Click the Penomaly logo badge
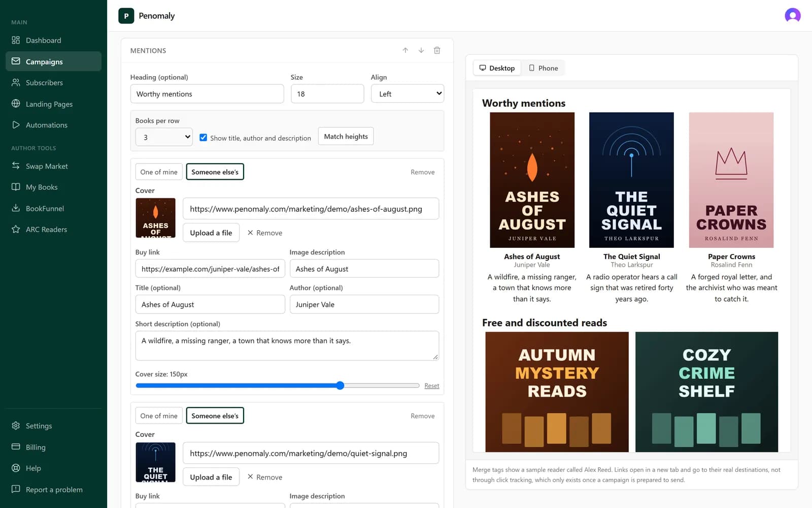The image size is (812, 508). [126, 16]
